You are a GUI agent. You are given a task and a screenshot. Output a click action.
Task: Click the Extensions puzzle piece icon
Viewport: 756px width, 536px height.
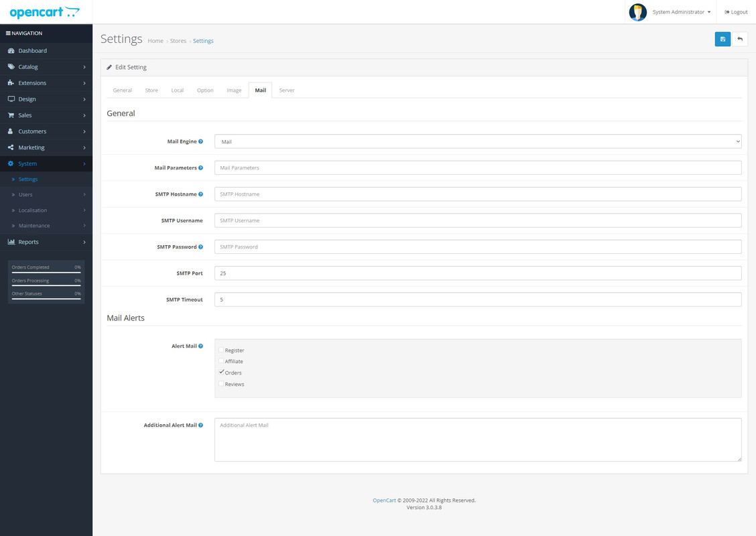pos(11,83)
